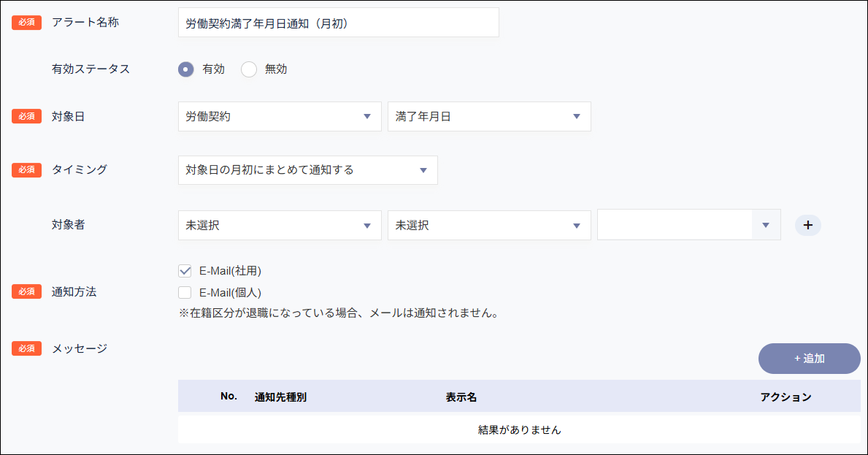Image resolution: width=868 pixels, height=455 pixels.
Task: Click the 必須 badge next to 通知方法
Action: pyautogui.click(x=26, y=291)
